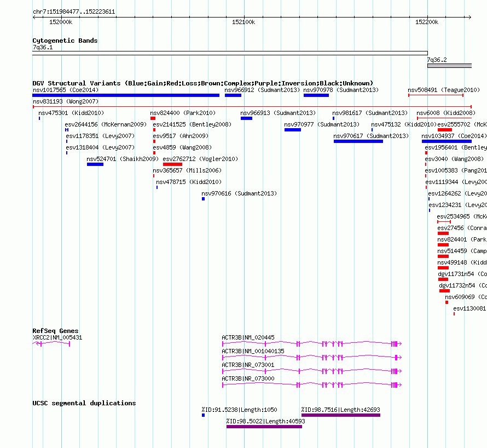The width and height of the screenshot is (487, 448).
Task: Click esv3040 (Wang2008) label
Action: (454, 159)
